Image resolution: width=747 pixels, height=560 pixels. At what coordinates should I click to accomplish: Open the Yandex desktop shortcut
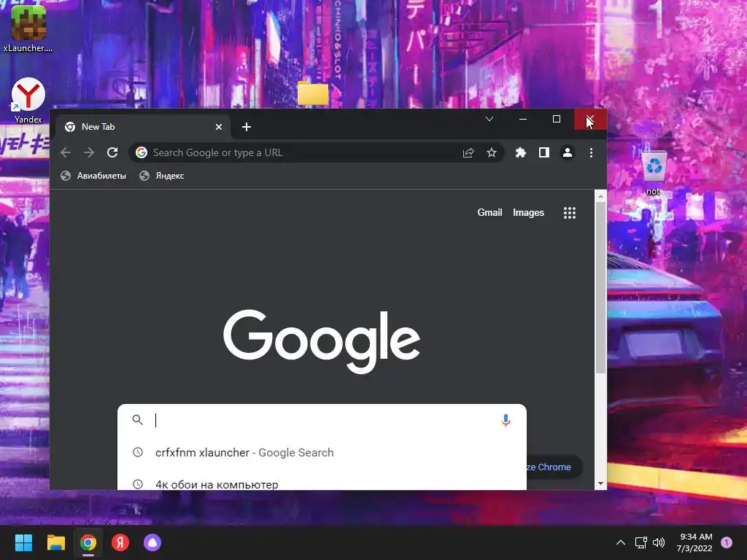pos(28,101)
